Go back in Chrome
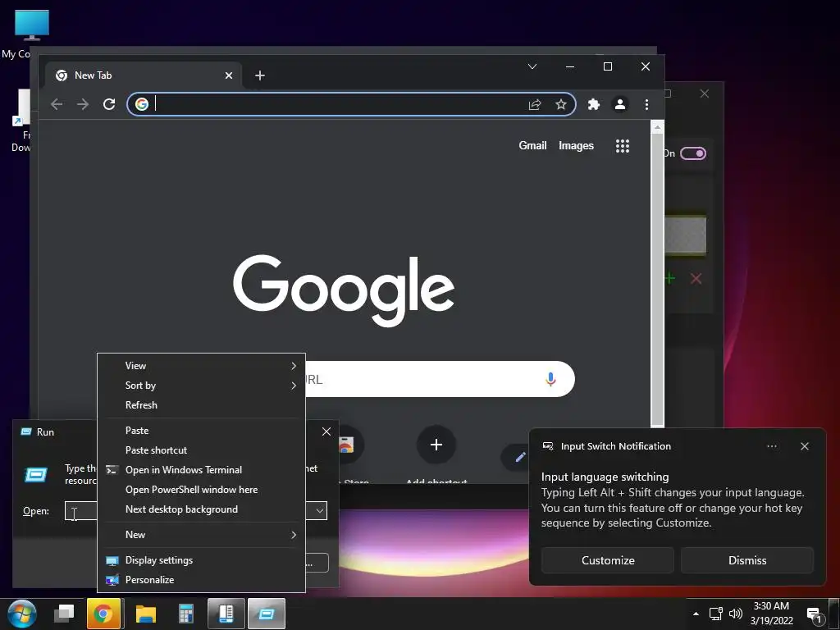840x630 pixels. 57,104
